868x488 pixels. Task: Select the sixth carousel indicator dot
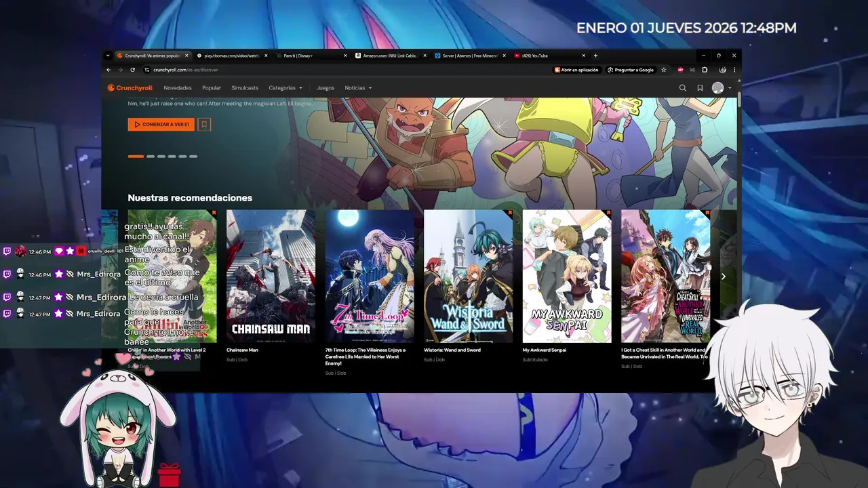point(193,156)
